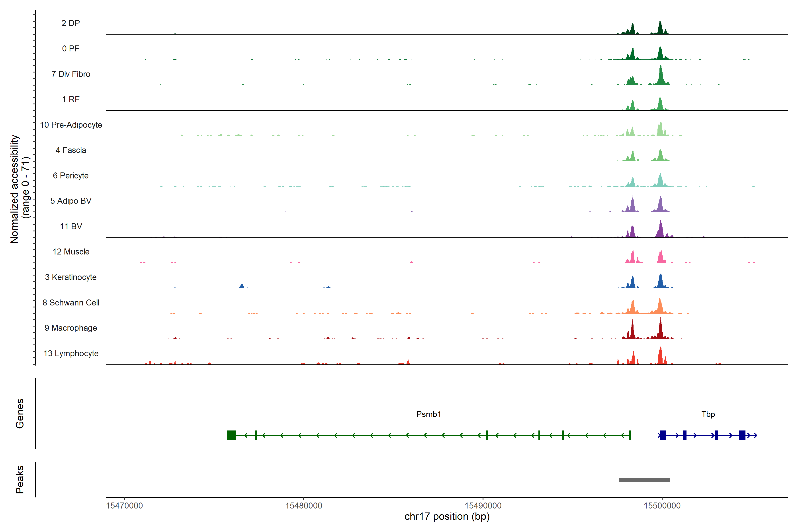Click the 15480000 axis tick label
This screenshot has height=532, width=798.
pyautogui.click(x=304, y=506)
